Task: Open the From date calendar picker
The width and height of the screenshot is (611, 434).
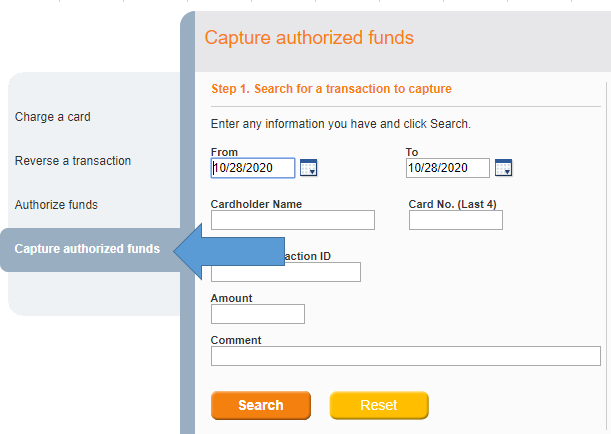Action: click(308, 168)
